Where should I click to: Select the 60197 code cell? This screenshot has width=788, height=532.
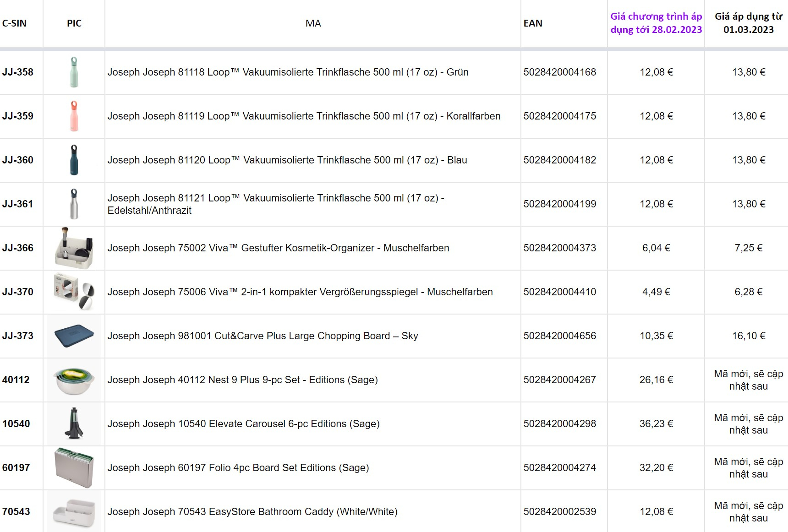16,467
